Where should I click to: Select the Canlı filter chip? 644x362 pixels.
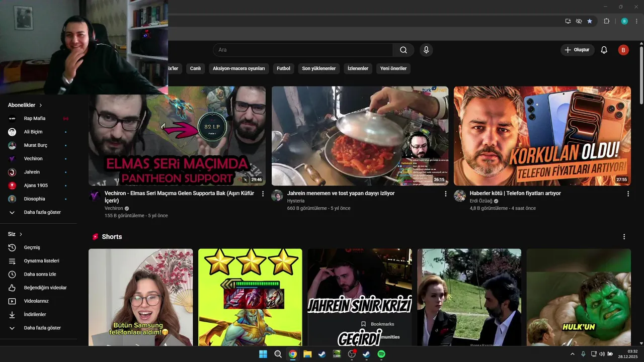(195, 68)
